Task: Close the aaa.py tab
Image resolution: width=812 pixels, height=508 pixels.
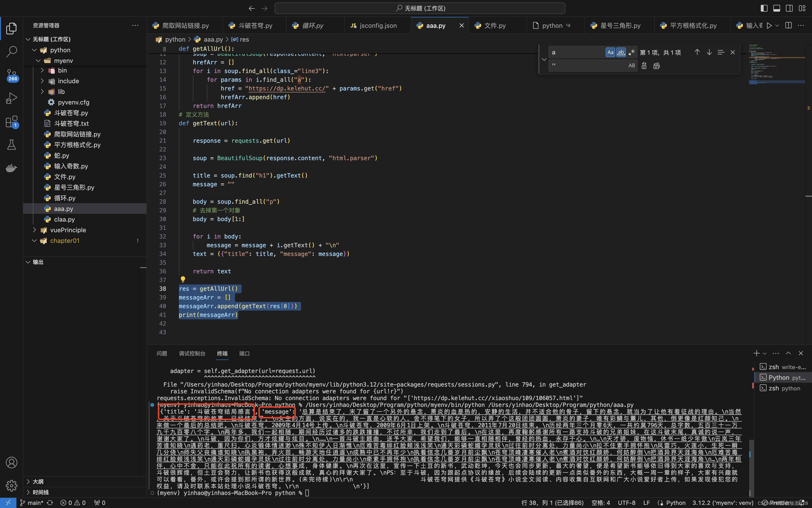Action: point(462,26)
